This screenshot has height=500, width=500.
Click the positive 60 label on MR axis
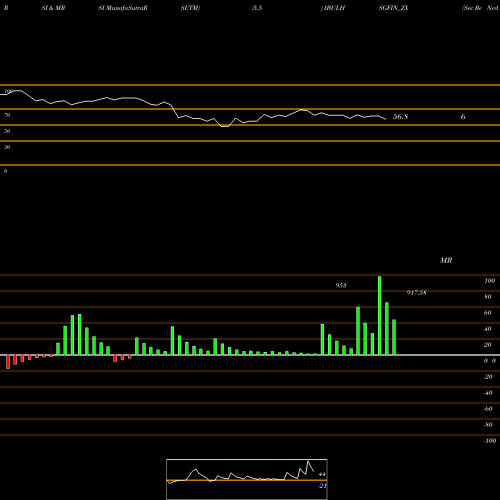coord(488,313)
